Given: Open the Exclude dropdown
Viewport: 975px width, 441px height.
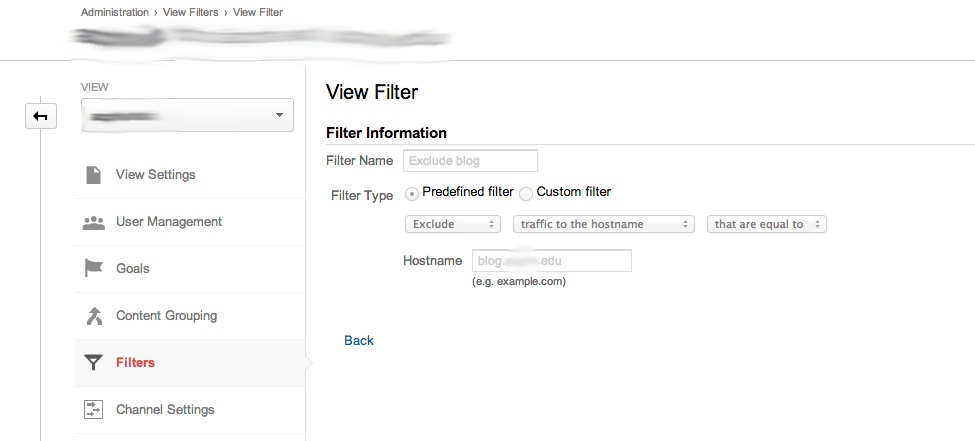Looking at the screenshot, I should pyautogui.click(x=452, y=225).
